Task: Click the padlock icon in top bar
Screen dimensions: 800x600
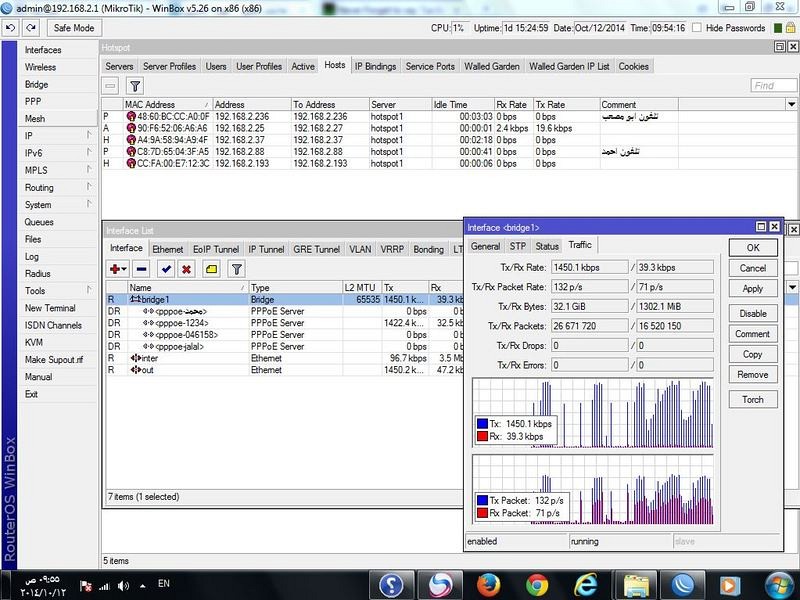Action: tap(790, 28)
